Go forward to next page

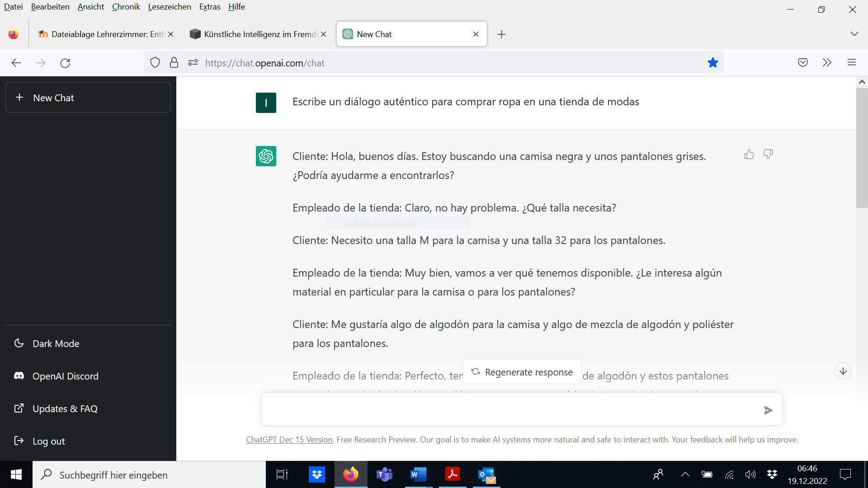pos(41,63)
